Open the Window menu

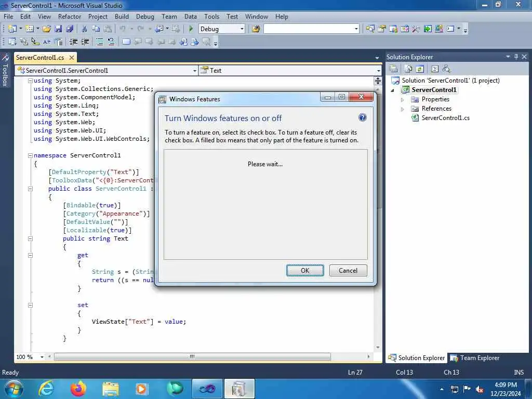pyautogui.click(x=257, y=16)
